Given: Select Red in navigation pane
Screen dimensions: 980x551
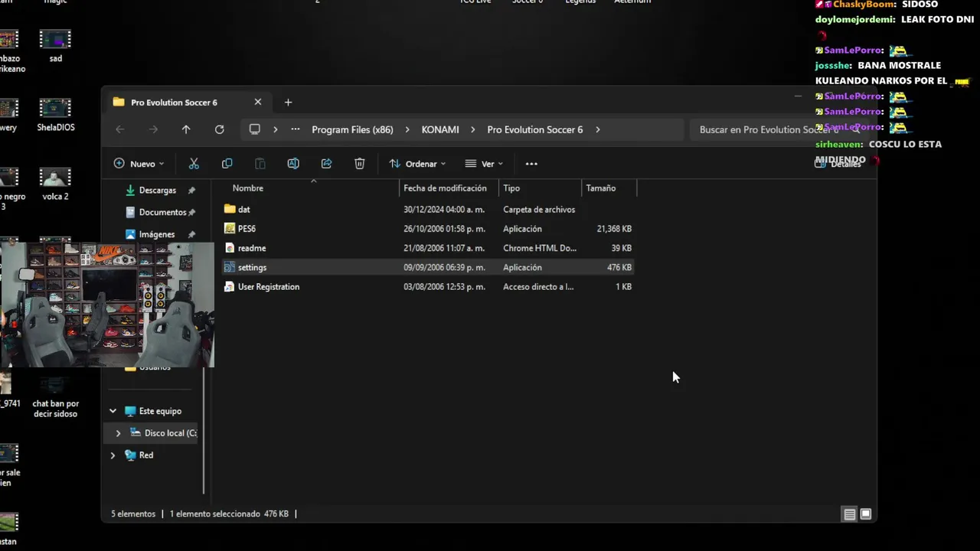Looking at the screenshot, I should coord(145,455).
